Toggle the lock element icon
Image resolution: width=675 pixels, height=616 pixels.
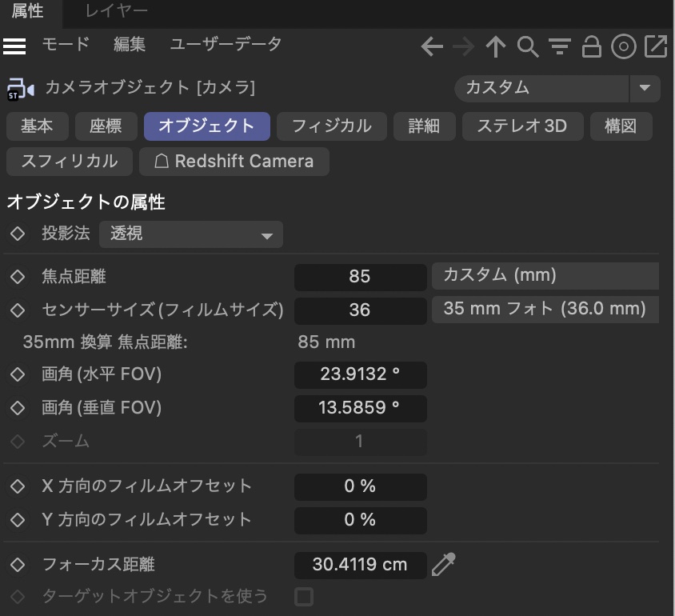tap(592, 47)
